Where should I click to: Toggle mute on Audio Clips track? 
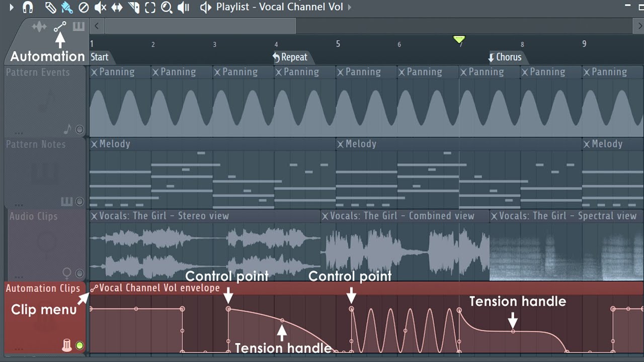79,274
